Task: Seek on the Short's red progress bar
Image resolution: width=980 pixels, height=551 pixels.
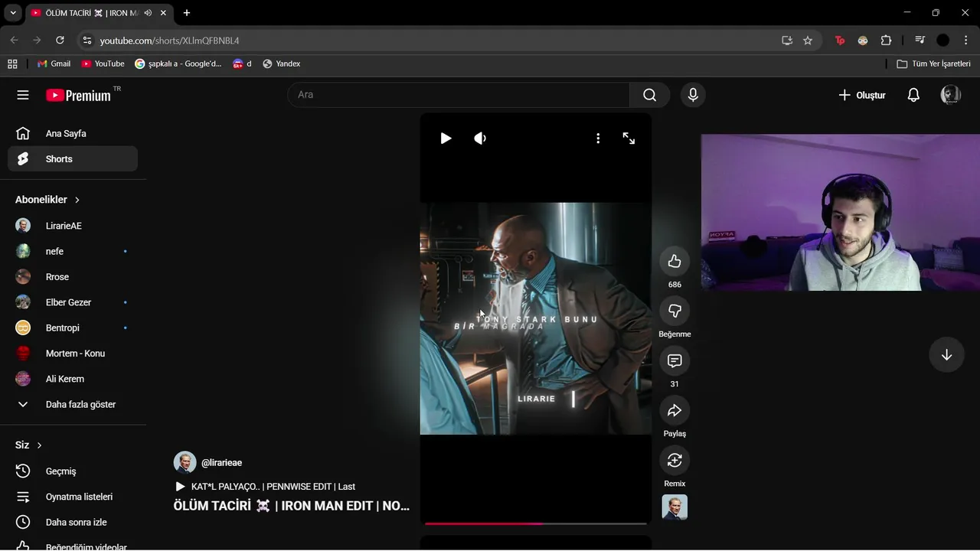Action: point(536,523)
